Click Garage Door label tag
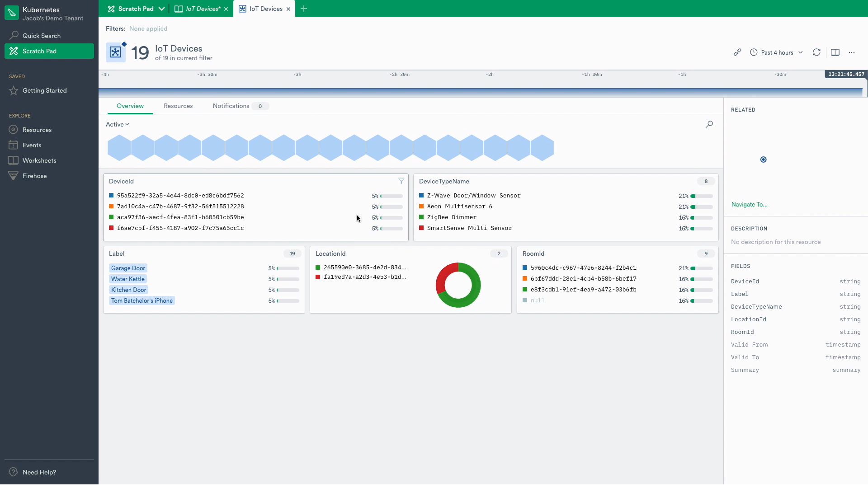 coord(128,268)
